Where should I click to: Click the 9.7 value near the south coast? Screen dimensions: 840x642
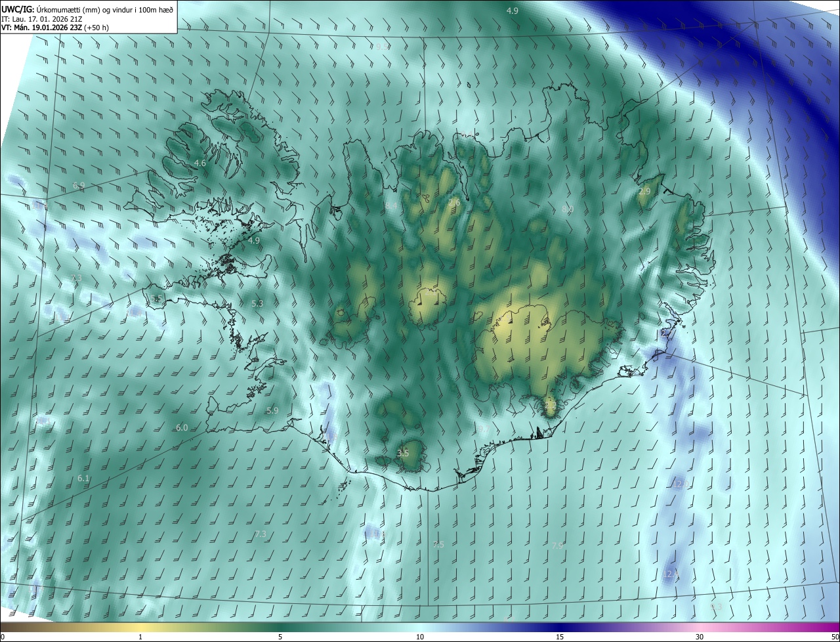click(x=484, y=429)
